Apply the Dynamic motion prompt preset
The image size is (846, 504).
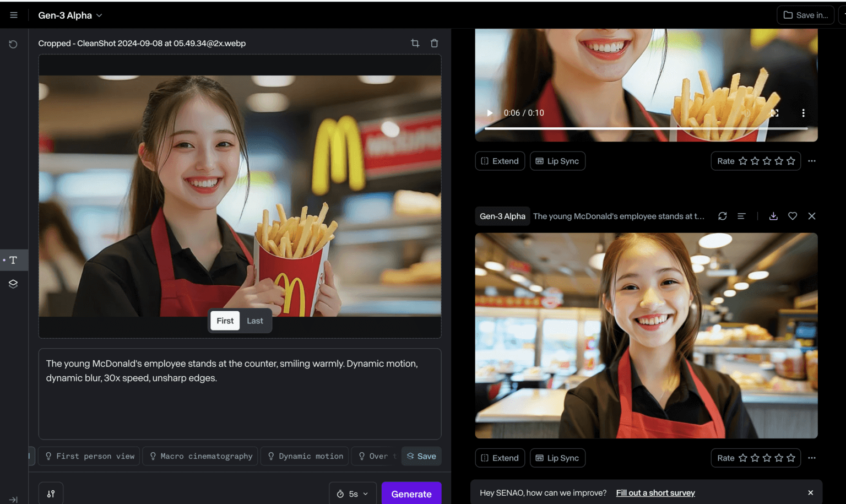pyautogui.click(x=305, y=456)
